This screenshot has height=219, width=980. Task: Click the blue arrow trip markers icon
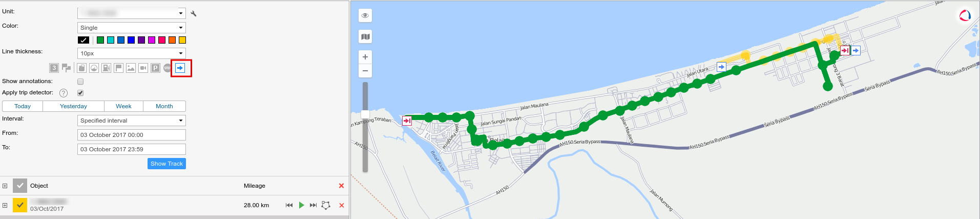[x=180, y=68]
